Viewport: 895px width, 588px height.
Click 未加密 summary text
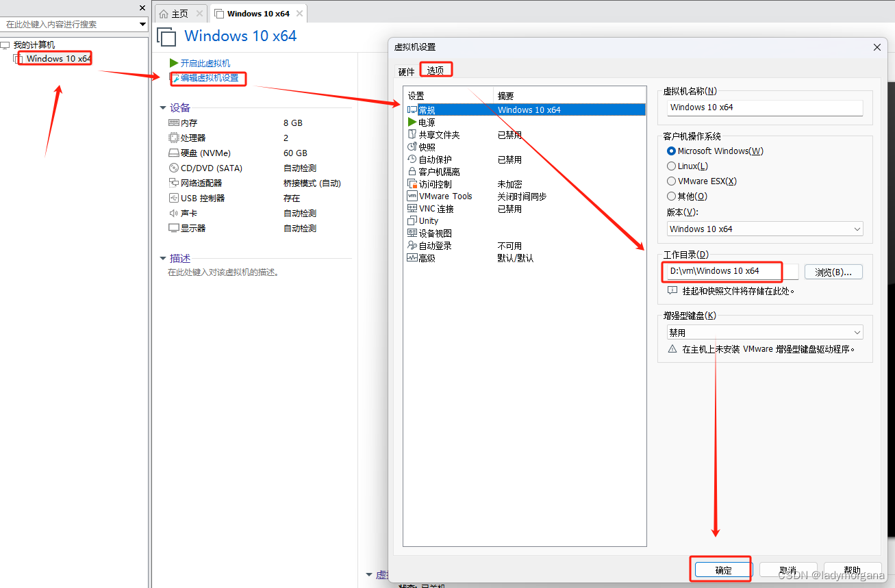pyautogui.click(x=510, y=184)
